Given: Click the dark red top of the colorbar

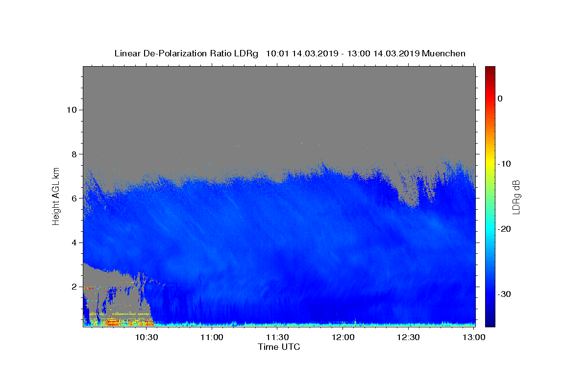Looking at the screenshot, I should tap(490, 70).
